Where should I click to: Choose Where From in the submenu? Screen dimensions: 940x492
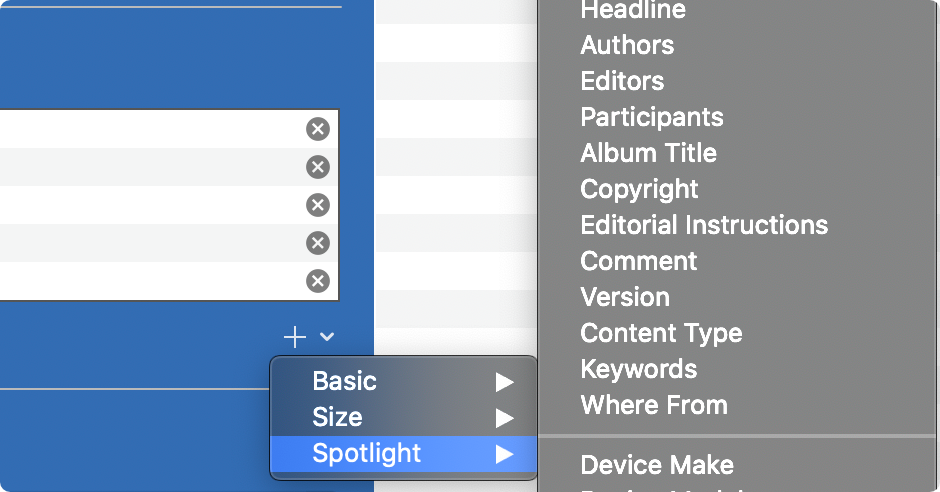pyautogui.click(x=654, y=405)
